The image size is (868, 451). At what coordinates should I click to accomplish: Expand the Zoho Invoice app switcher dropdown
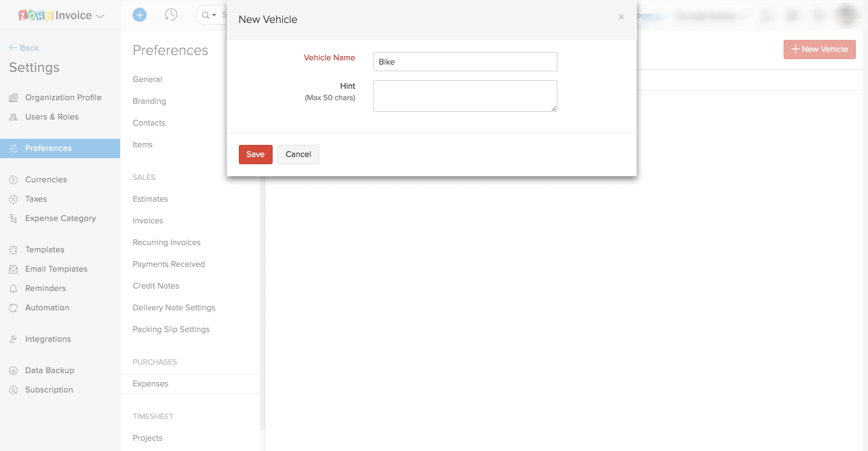point(100,16)
